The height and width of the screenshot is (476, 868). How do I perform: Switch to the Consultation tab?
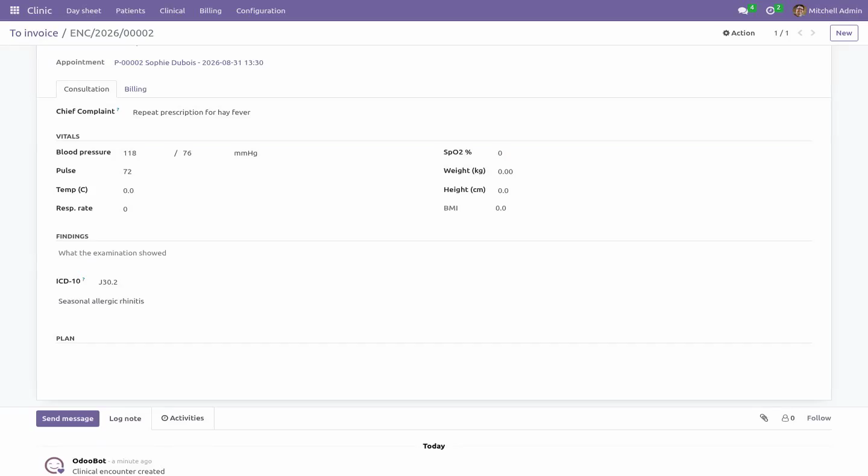(x=86, y=89)
